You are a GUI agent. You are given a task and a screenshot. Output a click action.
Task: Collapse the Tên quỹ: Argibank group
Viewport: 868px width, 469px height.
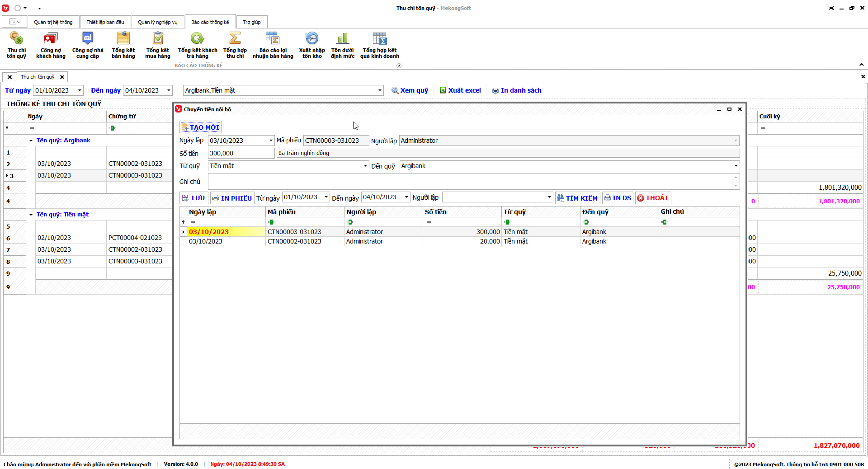[x=31, y=141]
